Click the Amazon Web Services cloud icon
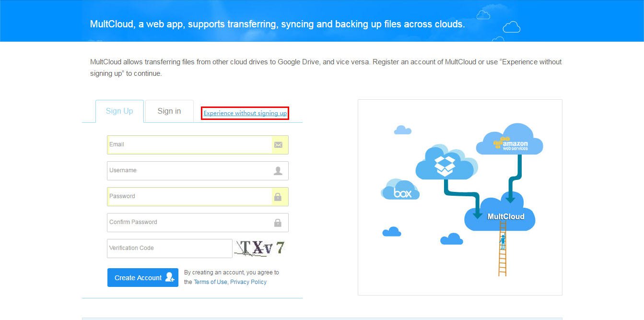Image resolution: width=644 pixels, height=320 pixels. click(509, 140)
